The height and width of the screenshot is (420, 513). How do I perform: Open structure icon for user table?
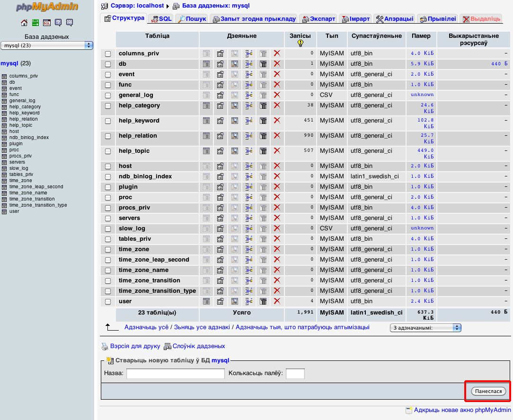click(220, 301)
